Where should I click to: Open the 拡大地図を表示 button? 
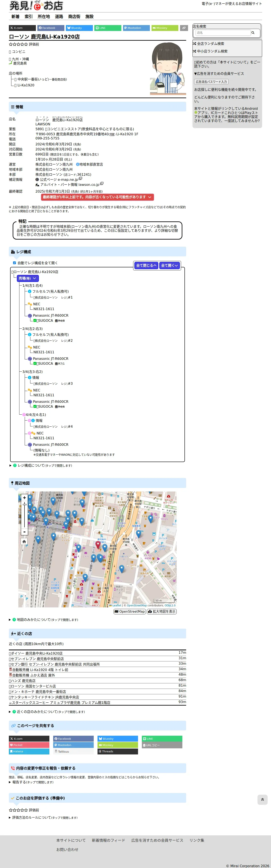[162, 611]
